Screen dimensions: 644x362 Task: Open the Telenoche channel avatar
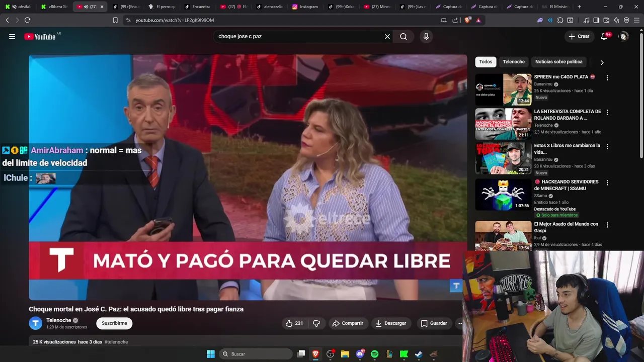coord(35,323)
